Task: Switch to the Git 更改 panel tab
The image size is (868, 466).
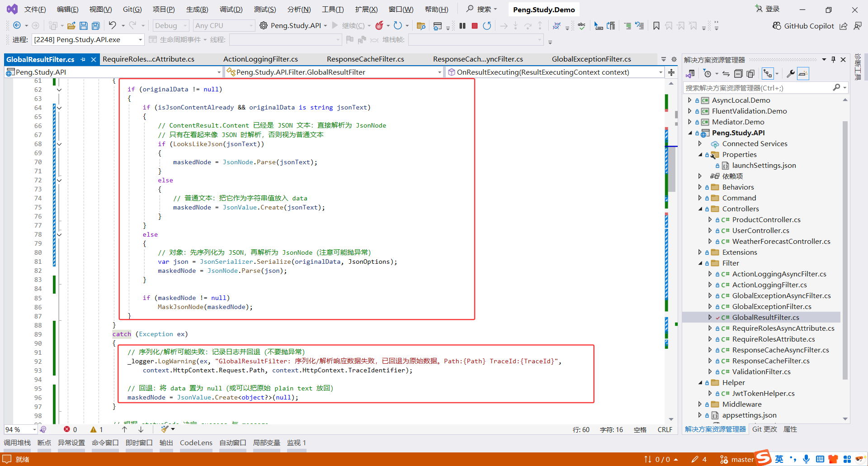Action: [x=764, y=429]
